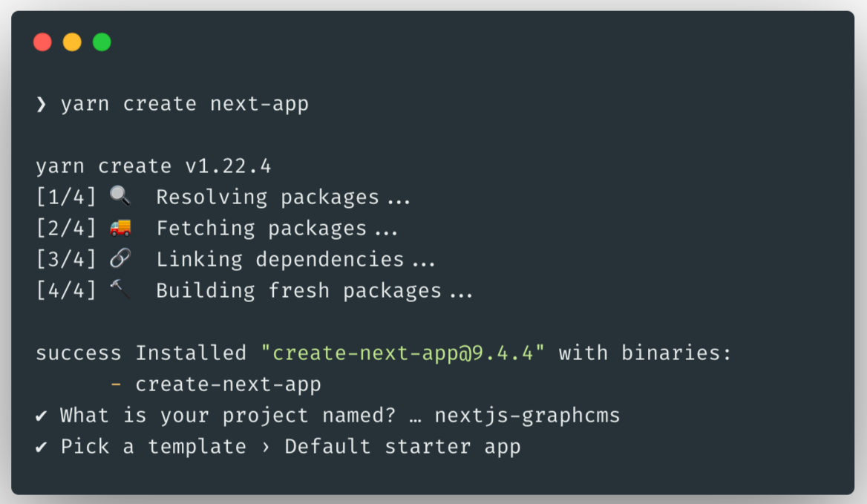Click the magnifying glass icon on Resolving packages
Screen dimensions: 867x504
tap(119, 195)
